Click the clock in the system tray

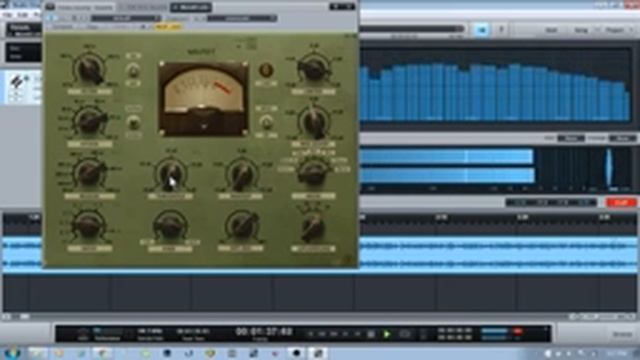point(616,353)
